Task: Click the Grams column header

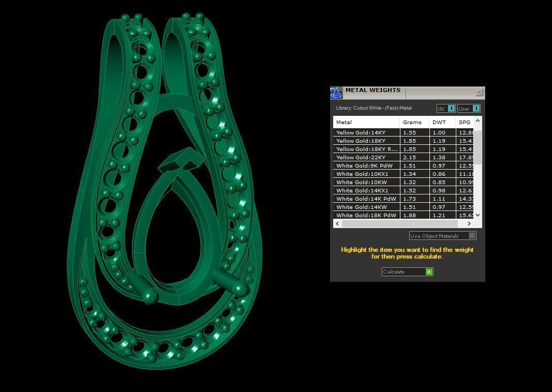Action: pyautogui.click(x=414, y=122)
